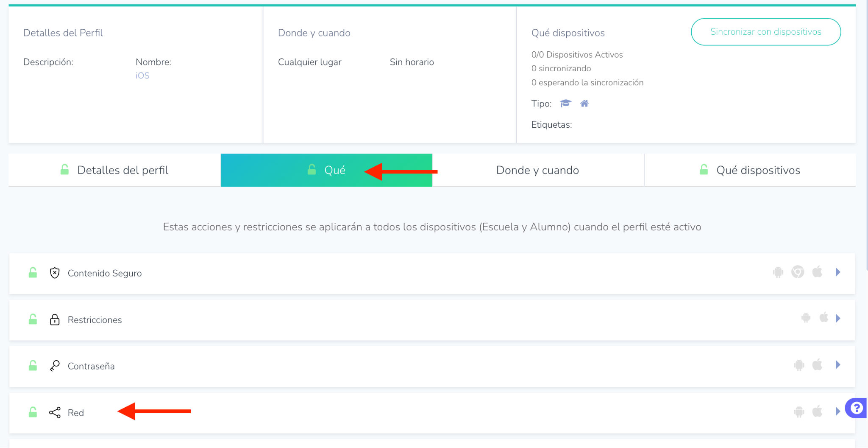Viewport: 868px width, 448px height.
Task: Expand the Contenido Seguro section arrow
Action: (x=837, y=272)
